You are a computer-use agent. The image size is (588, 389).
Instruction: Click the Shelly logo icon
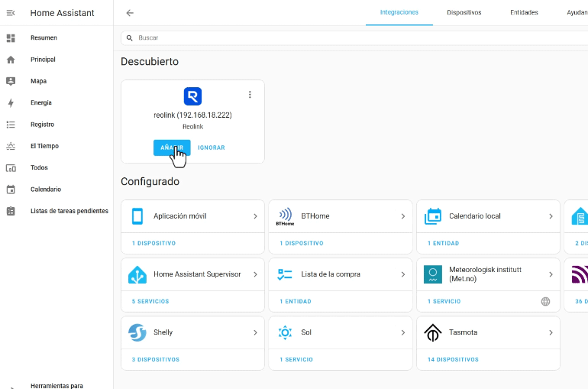click(x=137, y=332)
